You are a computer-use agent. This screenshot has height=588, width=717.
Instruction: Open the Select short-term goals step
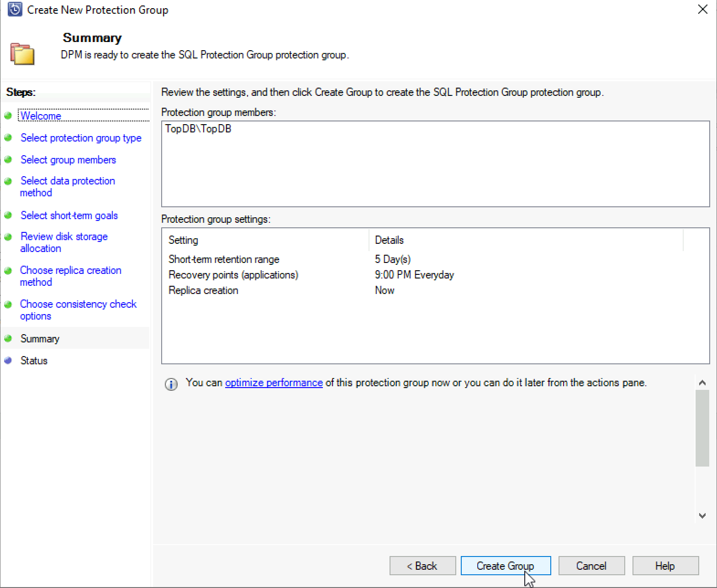click(69, 215)
